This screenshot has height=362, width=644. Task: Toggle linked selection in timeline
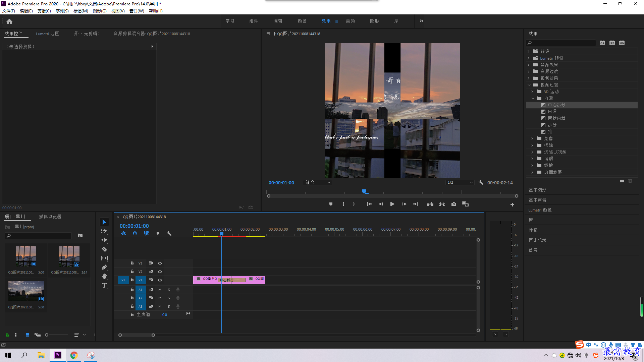146,233
